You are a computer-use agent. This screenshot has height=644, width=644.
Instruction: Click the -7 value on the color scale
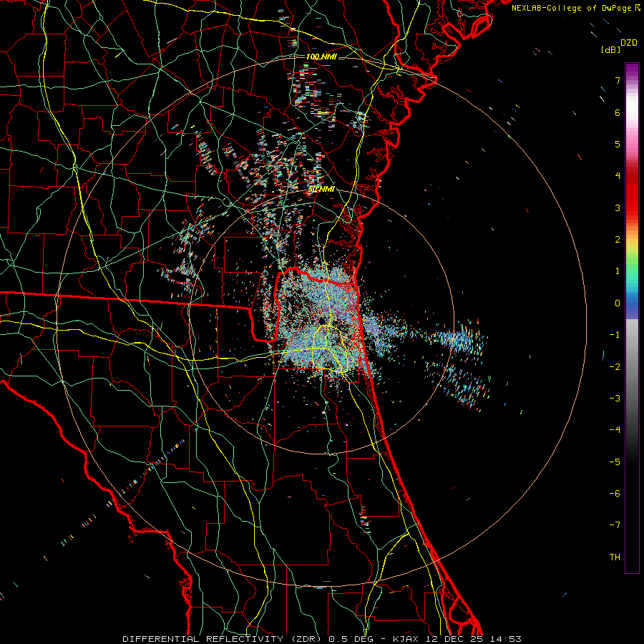pos(615,525)
